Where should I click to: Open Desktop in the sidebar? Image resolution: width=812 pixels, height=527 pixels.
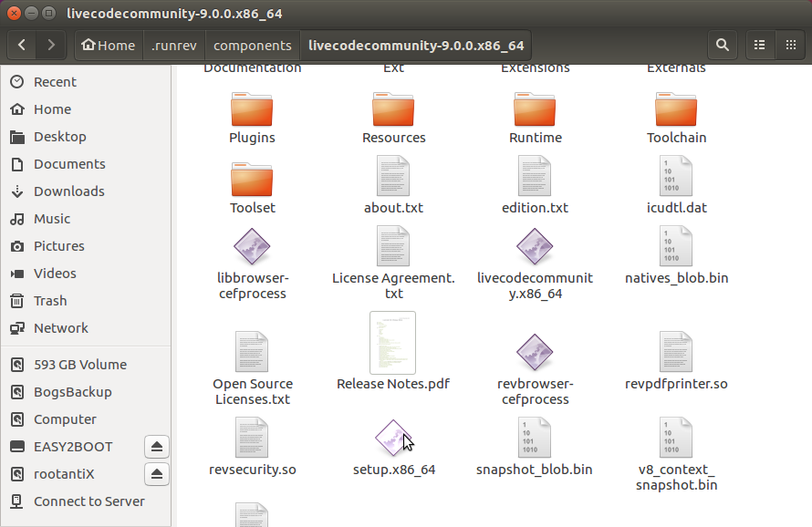tap(86, 137)
